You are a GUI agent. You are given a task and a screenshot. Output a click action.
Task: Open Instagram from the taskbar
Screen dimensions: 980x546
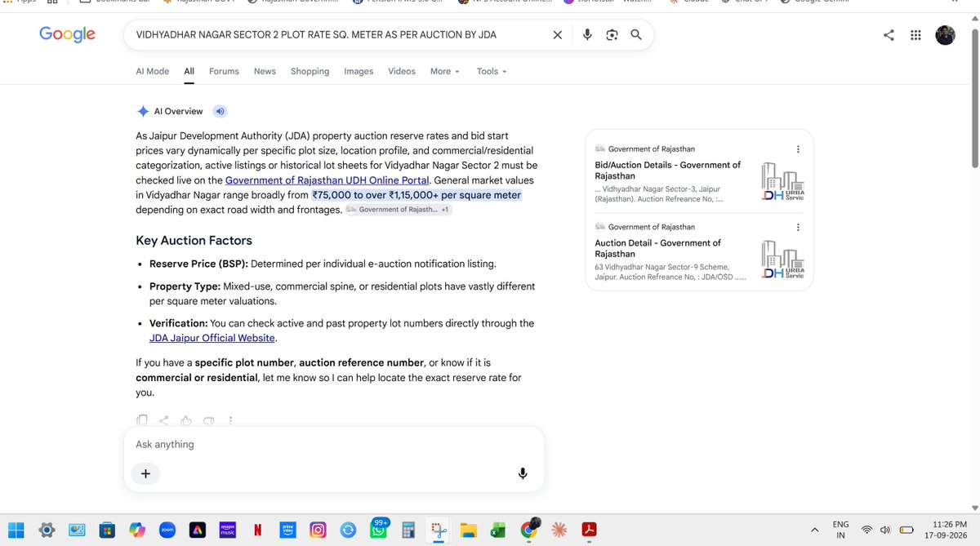point(318,530)
